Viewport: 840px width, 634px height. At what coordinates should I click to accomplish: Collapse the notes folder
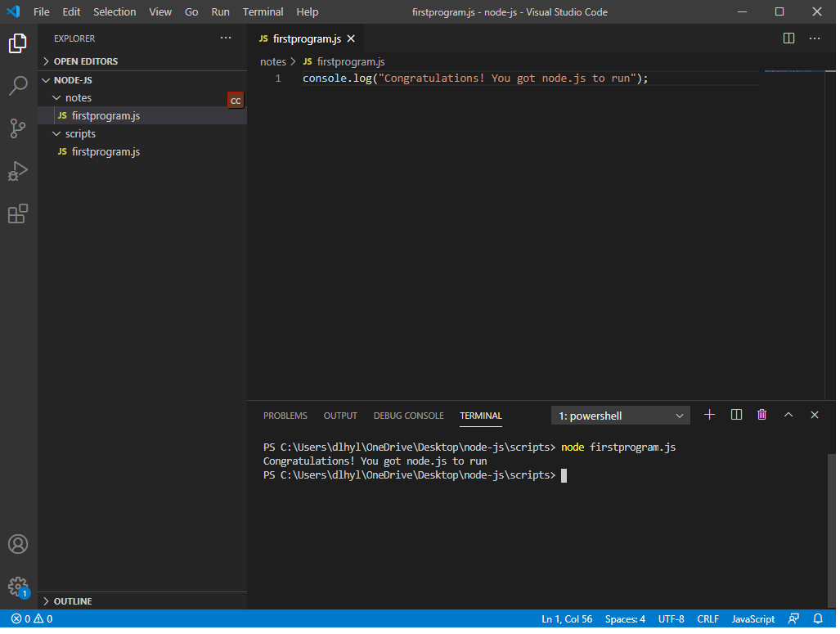click(79, 97)
